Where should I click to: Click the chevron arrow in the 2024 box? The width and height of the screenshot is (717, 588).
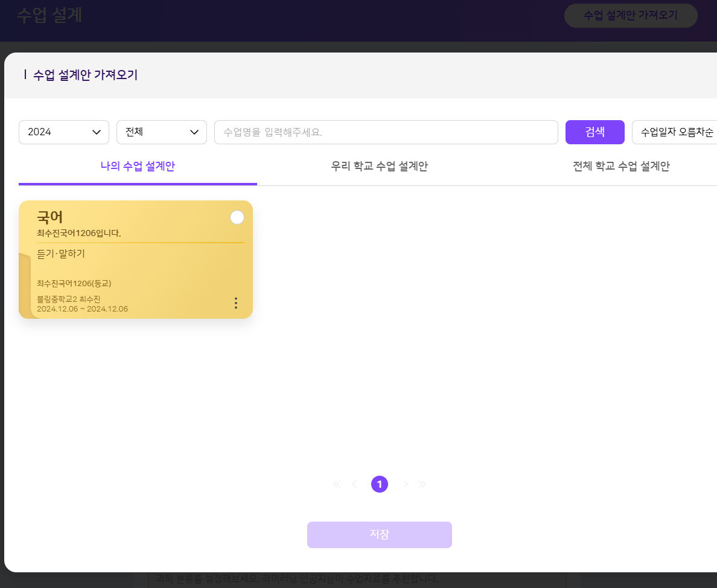(97, 132)
